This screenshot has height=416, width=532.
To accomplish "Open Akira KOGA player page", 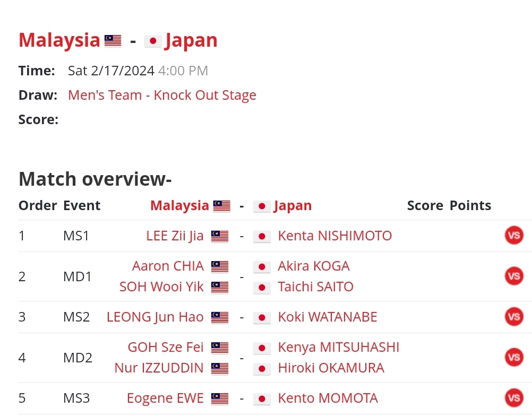I will (313, 266).
